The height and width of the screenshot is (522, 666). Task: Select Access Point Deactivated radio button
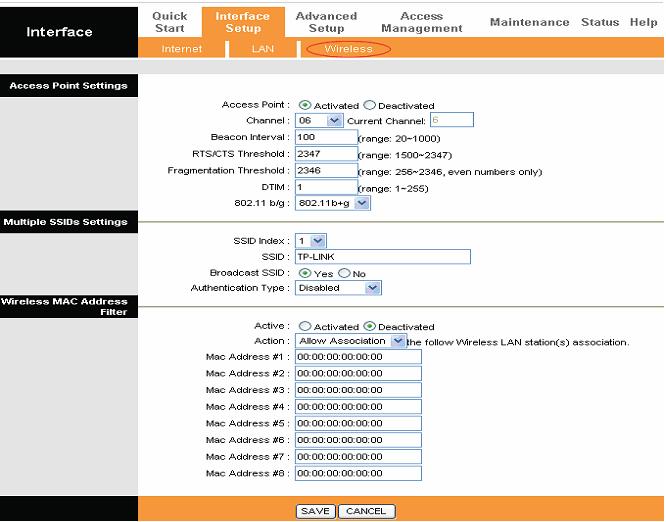click(x=369, y=105)
